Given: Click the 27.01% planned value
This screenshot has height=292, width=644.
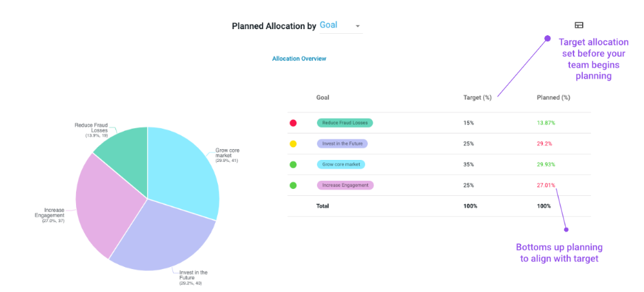Looking at the screenshot, I should click(x=546, y=186).
